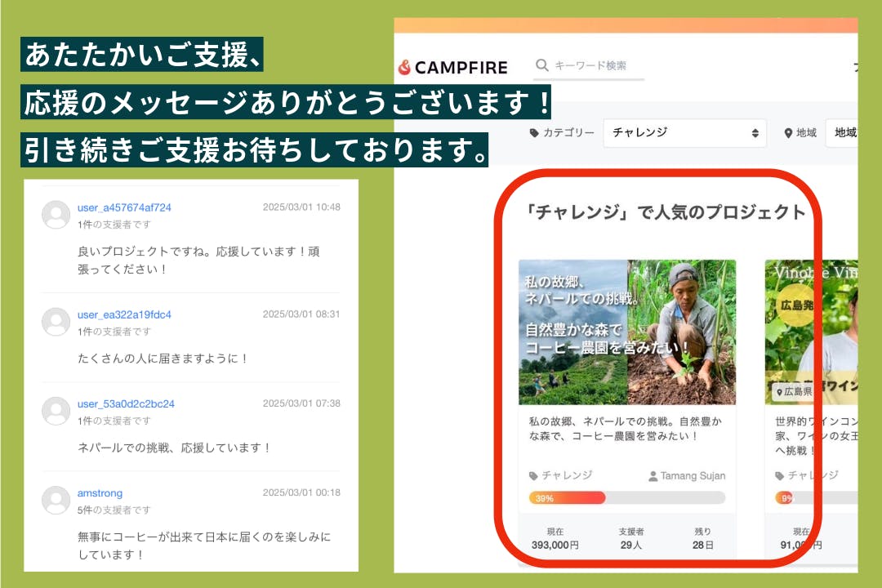
Task: Open the Nepal coffee farm project thumbnail
Action: [x=626, y=332]
